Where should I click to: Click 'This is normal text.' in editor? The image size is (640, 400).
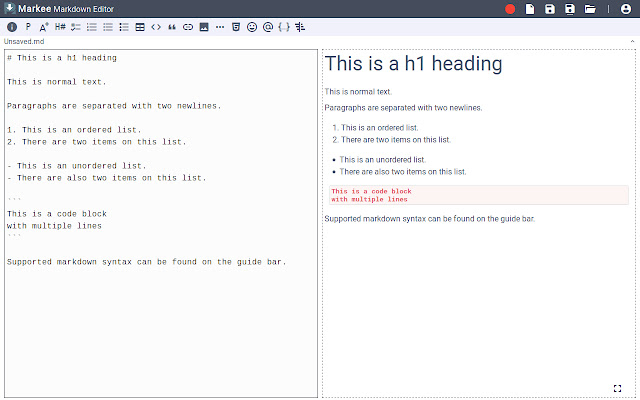(56, 82)
